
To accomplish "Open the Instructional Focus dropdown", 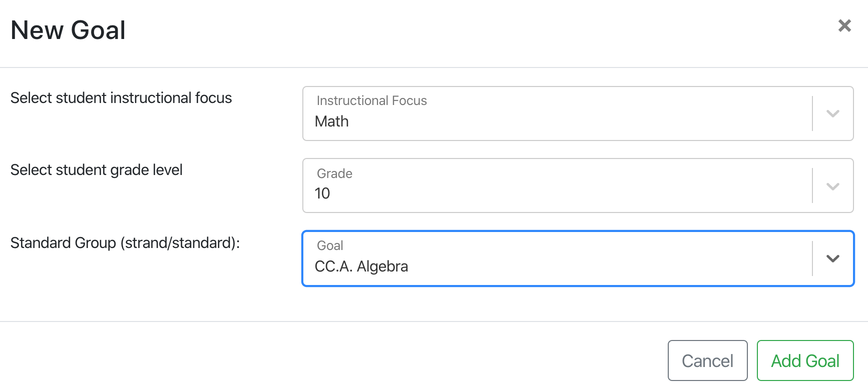I will [x=556, y=114].
